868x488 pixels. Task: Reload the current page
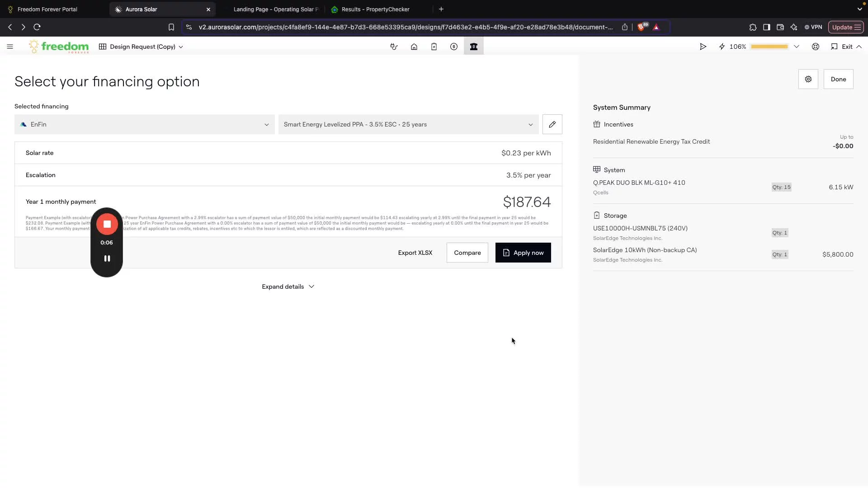(x=37, y=27)
